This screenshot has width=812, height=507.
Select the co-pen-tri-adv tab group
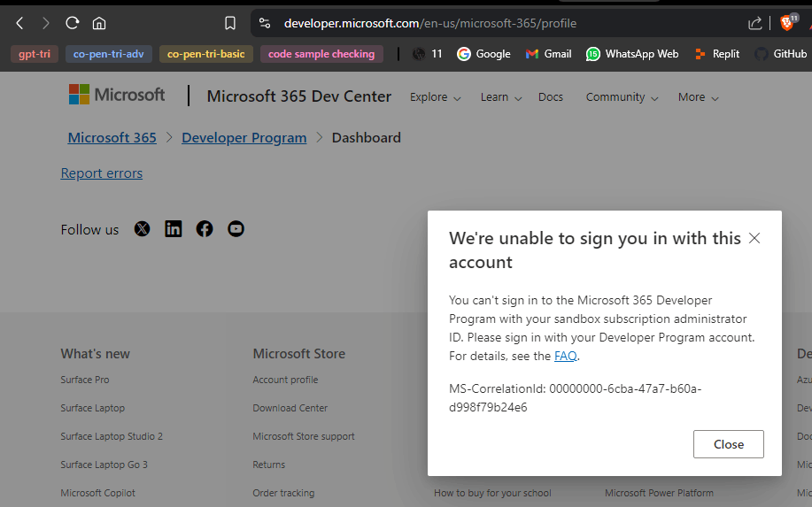(x=109, y=54)
